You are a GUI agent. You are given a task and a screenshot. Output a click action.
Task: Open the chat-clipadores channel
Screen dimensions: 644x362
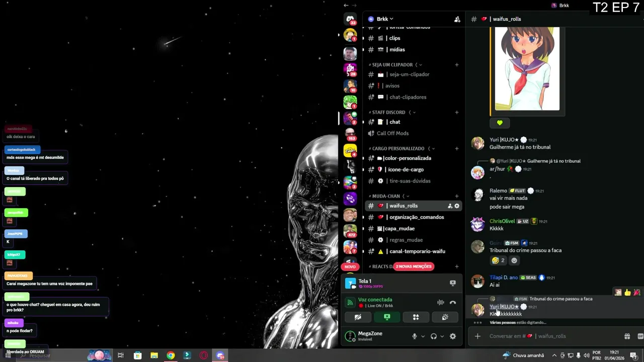414,98
